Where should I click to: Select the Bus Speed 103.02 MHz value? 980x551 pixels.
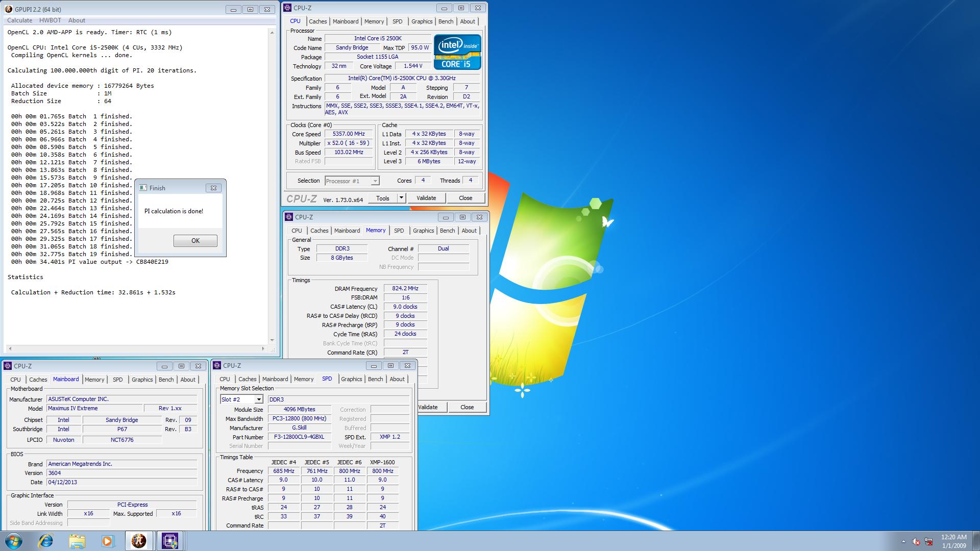349,153
